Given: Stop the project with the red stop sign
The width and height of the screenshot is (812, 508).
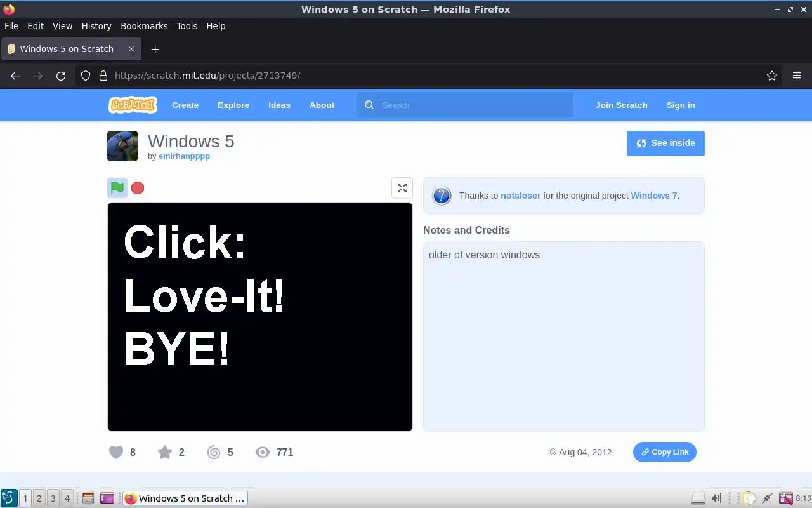Looking at the screenshot, I should coord(138,188).
